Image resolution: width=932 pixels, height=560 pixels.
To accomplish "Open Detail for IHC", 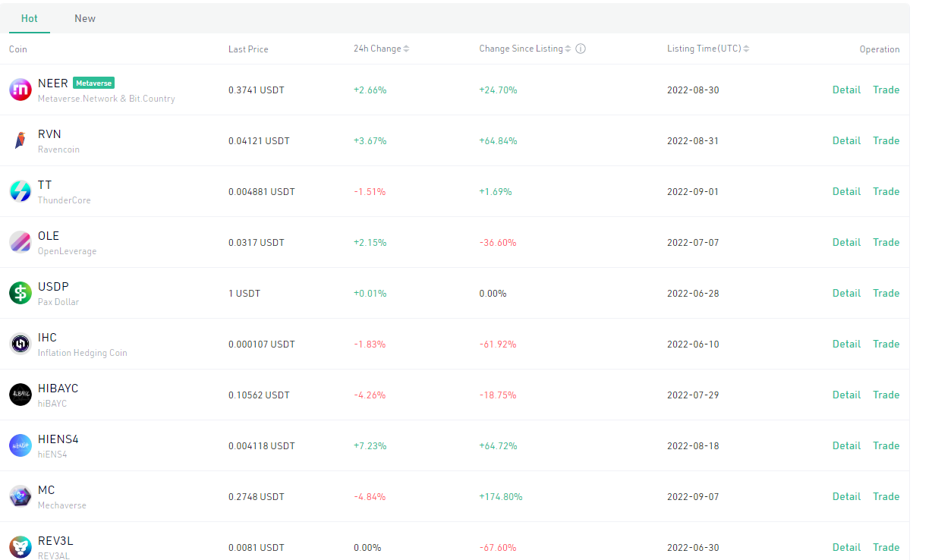I will pos(846,344).
